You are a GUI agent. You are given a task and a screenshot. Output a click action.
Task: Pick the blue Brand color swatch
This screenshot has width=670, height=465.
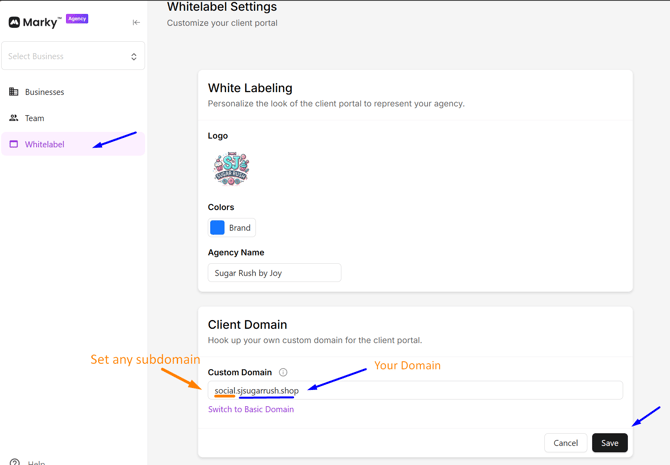pos(217,228)
